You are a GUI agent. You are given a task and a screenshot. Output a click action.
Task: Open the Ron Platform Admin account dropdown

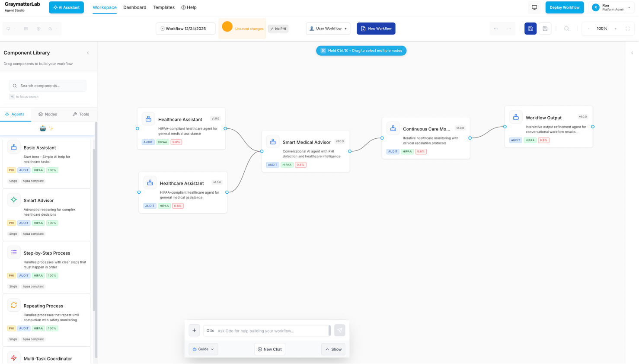pos(610,7)
